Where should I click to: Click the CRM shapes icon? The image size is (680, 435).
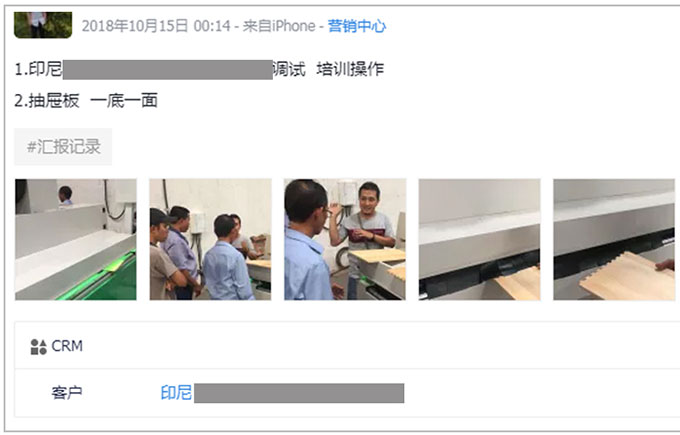coord(38,347)
